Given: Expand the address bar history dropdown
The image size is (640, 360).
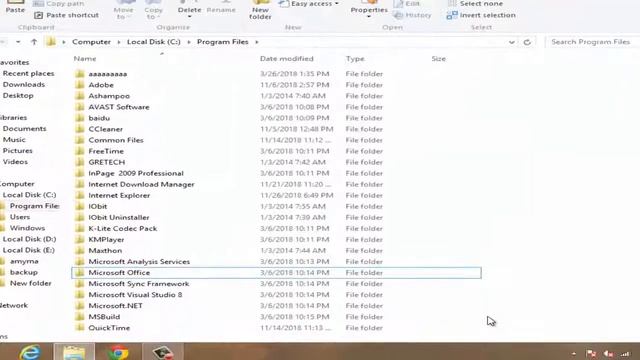Looking at the screenshot, I should pyautogui.click(x=511, y=42).
